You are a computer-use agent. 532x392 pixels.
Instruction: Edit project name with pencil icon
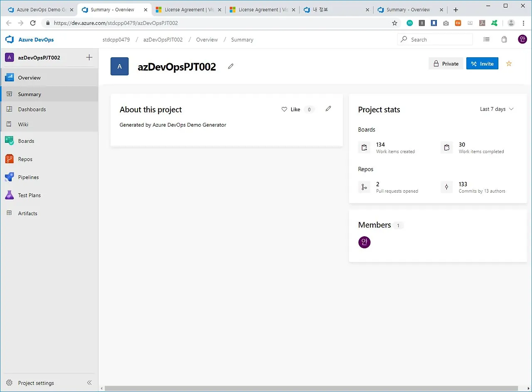(x=231, y=66)
